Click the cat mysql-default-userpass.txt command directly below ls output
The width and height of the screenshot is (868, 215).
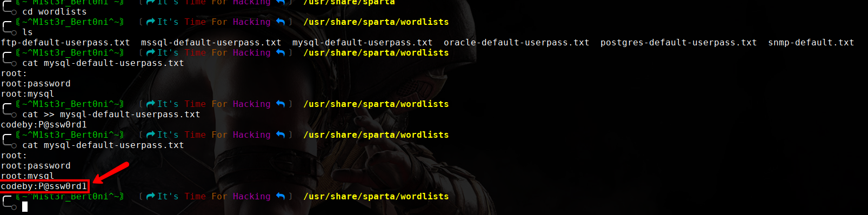pyautogui.click(x=103, y=63)
